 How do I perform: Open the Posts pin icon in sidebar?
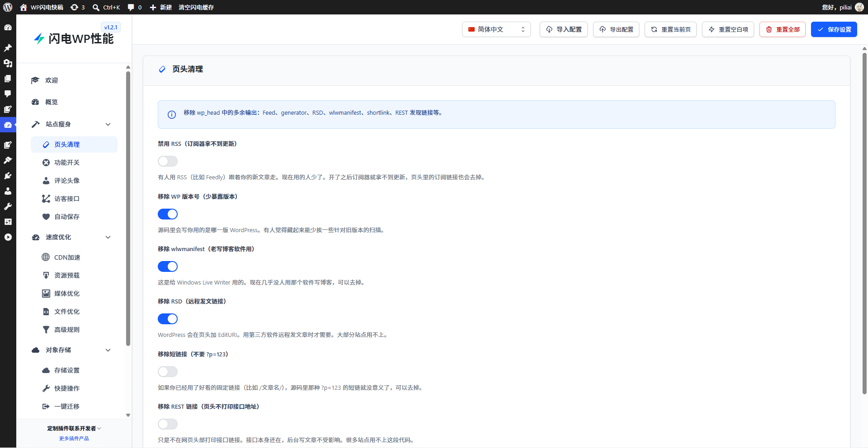(x=8, y=48)
